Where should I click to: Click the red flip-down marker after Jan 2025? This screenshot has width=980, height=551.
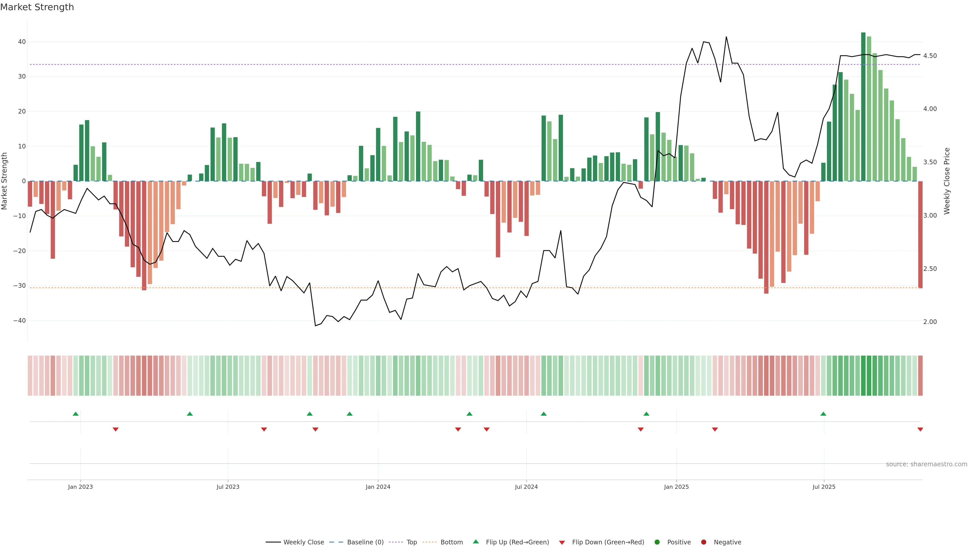(715, 429)
